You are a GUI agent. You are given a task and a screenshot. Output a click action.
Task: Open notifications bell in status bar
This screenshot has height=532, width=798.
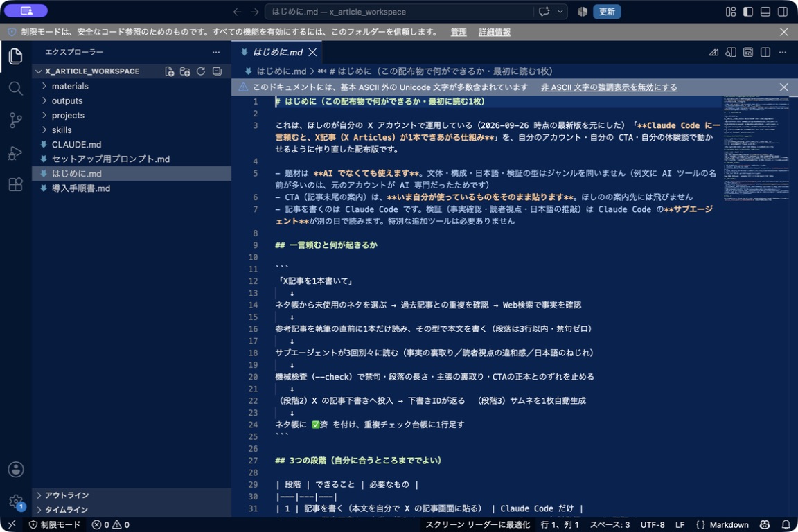click(x=786, y=525)
